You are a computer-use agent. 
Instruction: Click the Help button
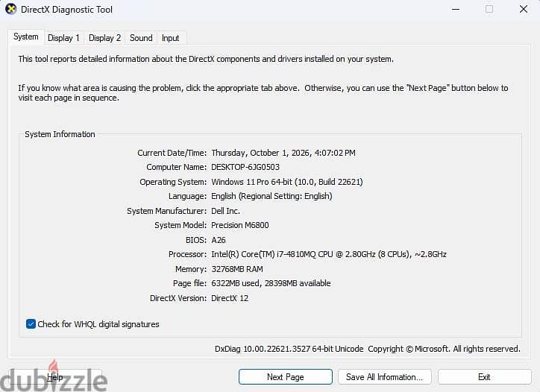tap(55, 377)
